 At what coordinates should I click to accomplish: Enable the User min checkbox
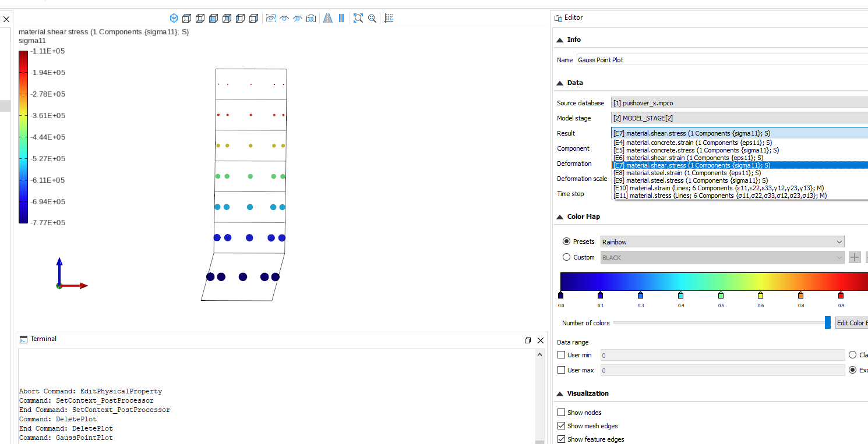tap(562, 355)
